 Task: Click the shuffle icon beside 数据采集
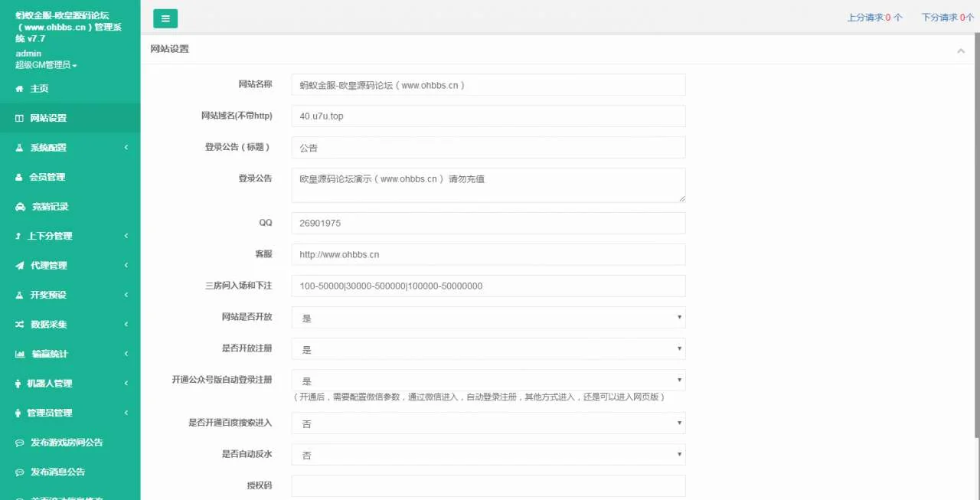click(x=20, y=325)
